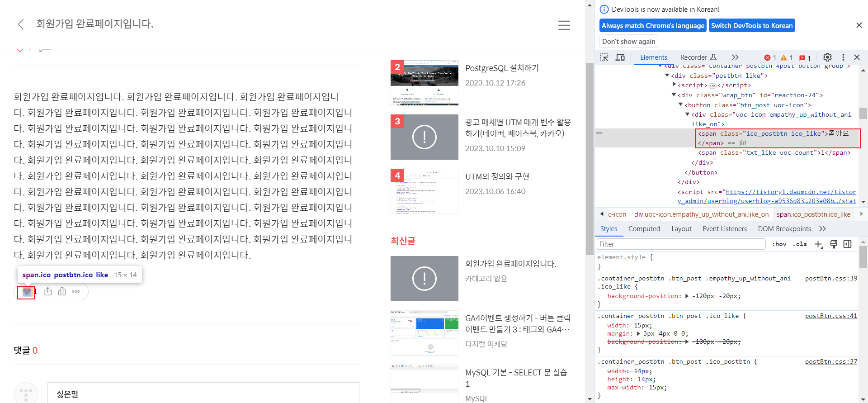868x403 pixels.
Task: Open the hamburger menu on blog header
Action: [564, 25]
